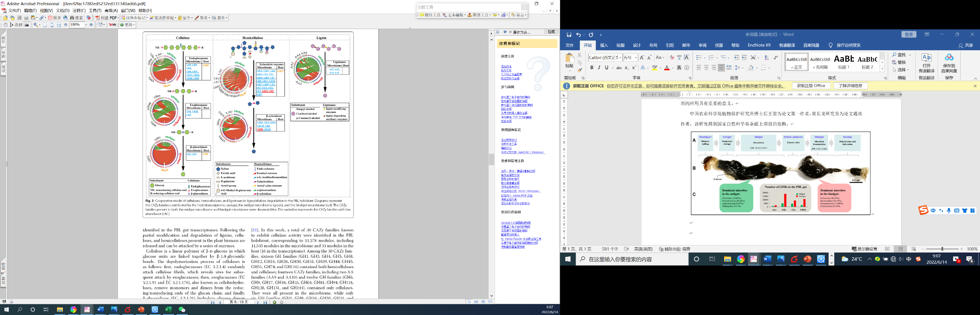The image size is (980, 315).
Task: Toggle Italic formatting in Word ribbon
Action: pos(599,68)
